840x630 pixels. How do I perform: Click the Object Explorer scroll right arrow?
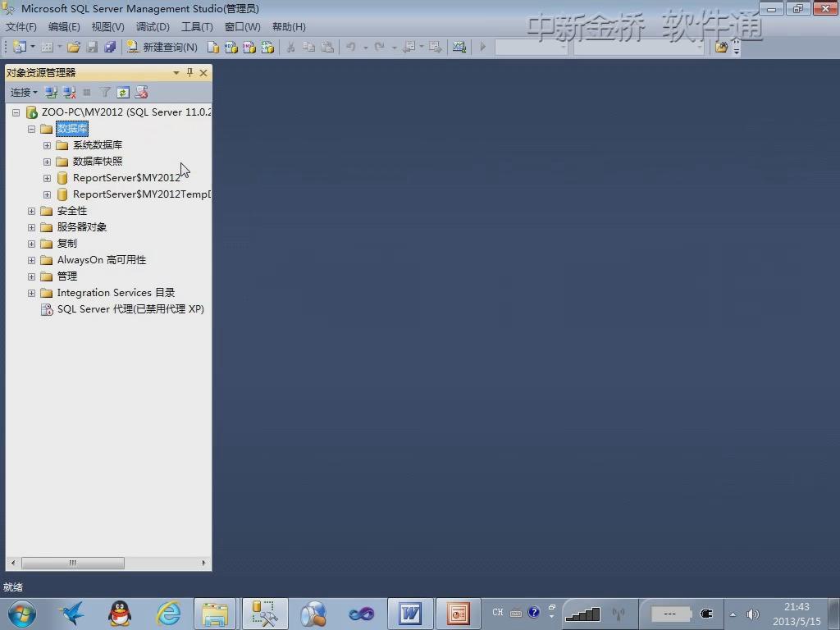coord(203,563)
